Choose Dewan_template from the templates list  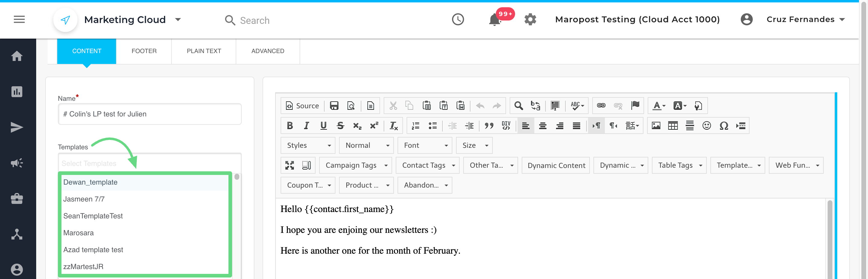[145, 182]
